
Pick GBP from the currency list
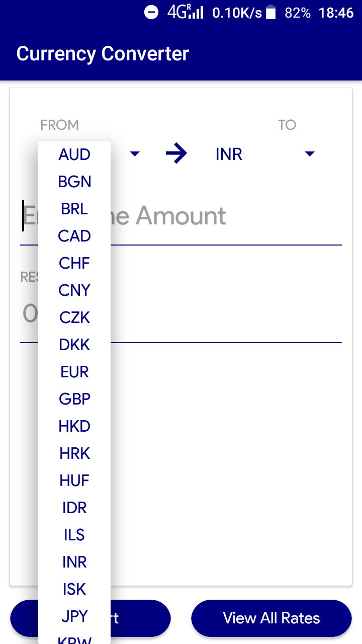(x=74, y=399)
